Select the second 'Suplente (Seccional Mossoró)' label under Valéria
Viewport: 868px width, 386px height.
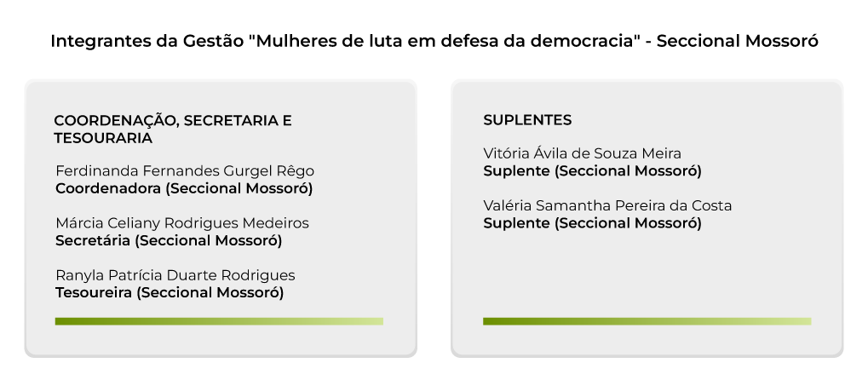tap(592, 223)
